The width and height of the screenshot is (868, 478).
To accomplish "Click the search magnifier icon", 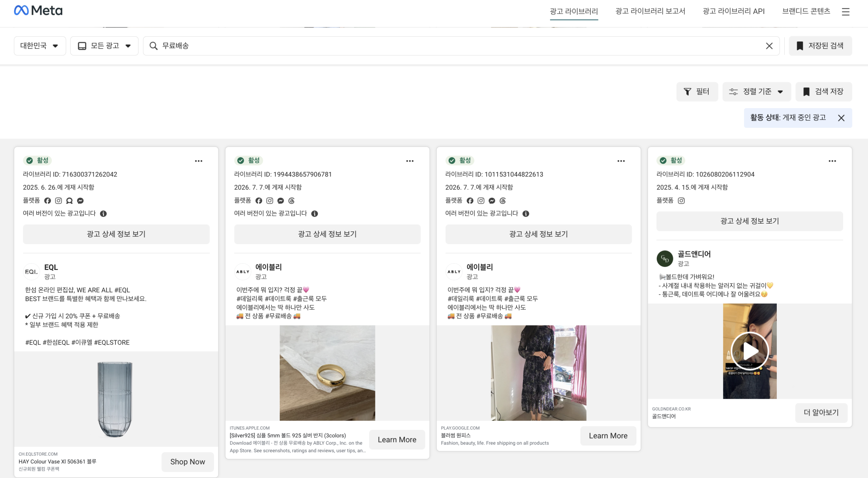I will click(154, 46).
